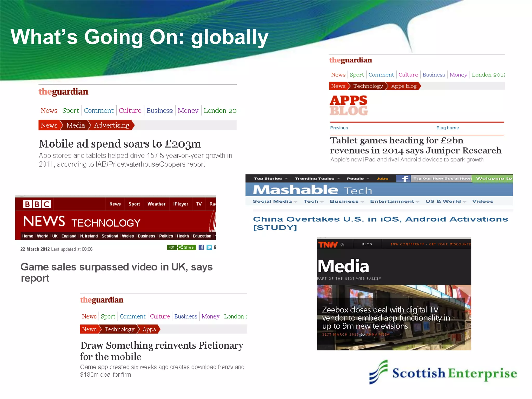Open 'China Overtakes U.S.' Mashable headline
The image size is (532, 399).
tap(381, 223)
